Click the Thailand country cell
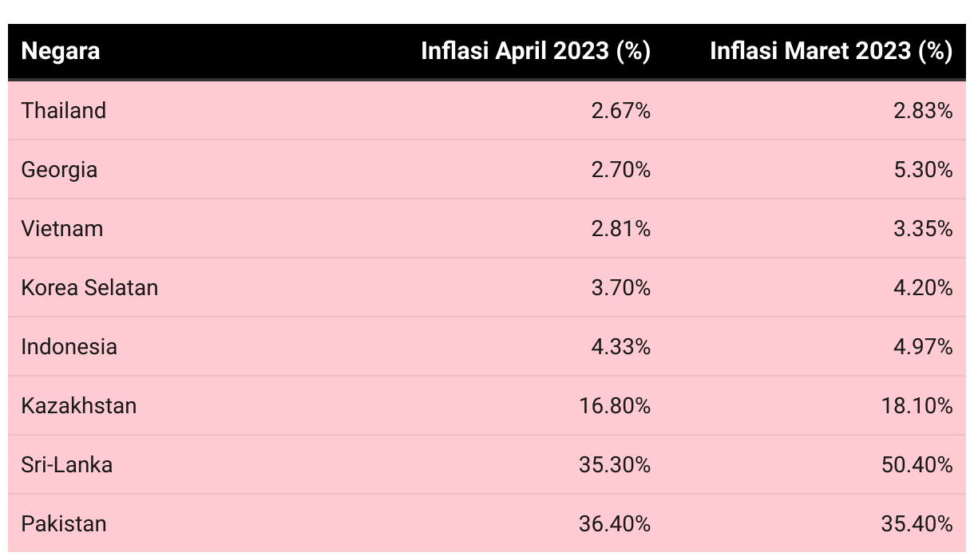974x560 pixels. coord(64,110)
